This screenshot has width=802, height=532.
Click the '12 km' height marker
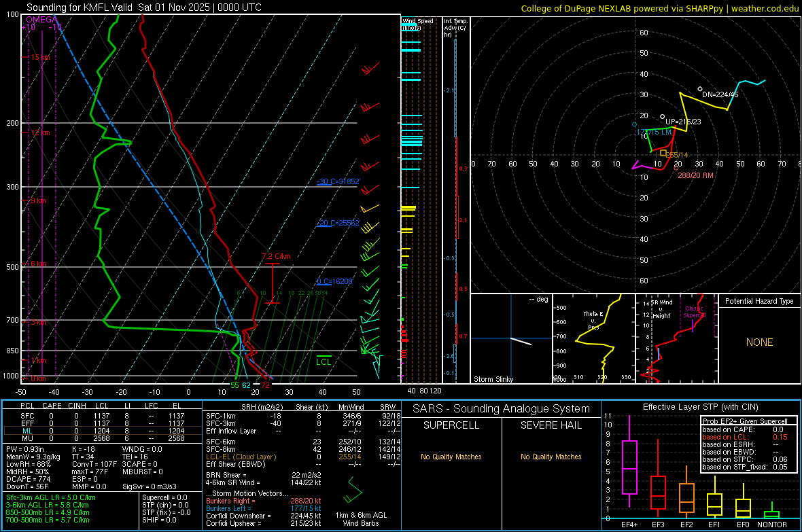(40, 132)
